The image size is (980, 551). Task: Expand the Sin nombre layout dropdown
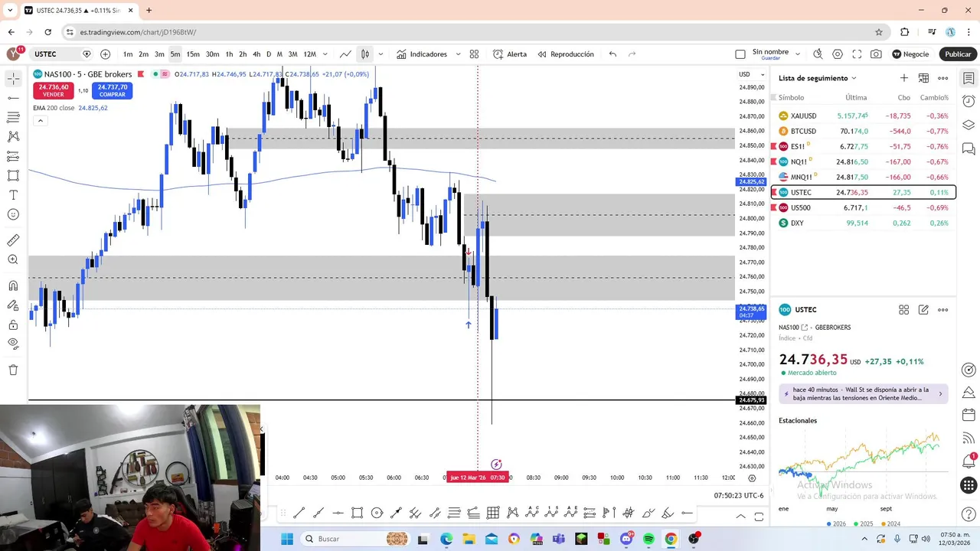tap(798, 54)
